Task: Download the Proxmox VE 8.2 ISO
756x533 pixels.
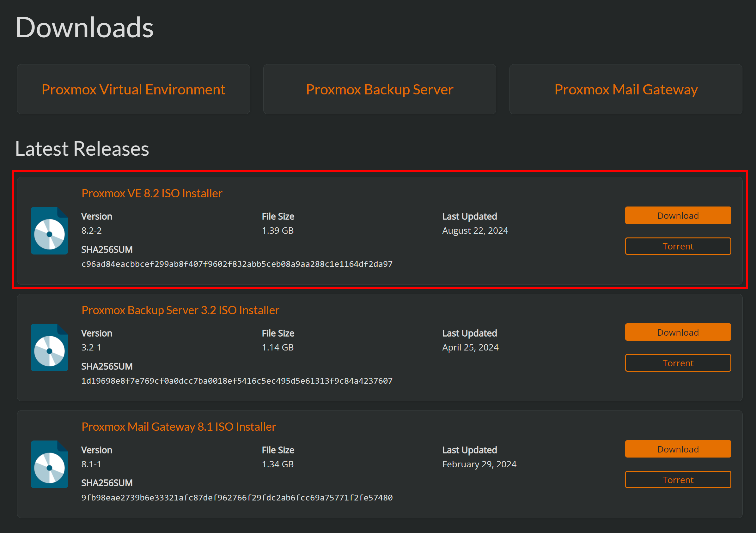Action: pos(678,215)
